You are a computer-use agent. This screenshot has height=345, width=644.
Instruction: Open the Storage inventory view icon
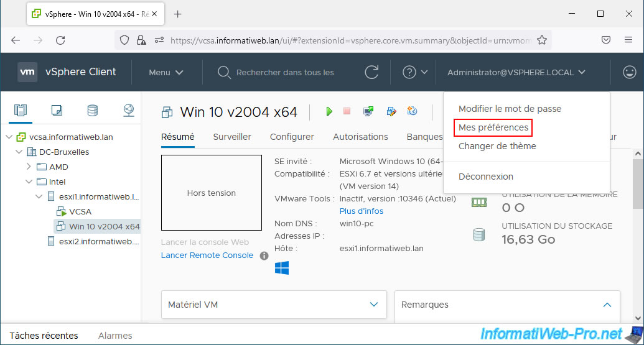[93, 111]
